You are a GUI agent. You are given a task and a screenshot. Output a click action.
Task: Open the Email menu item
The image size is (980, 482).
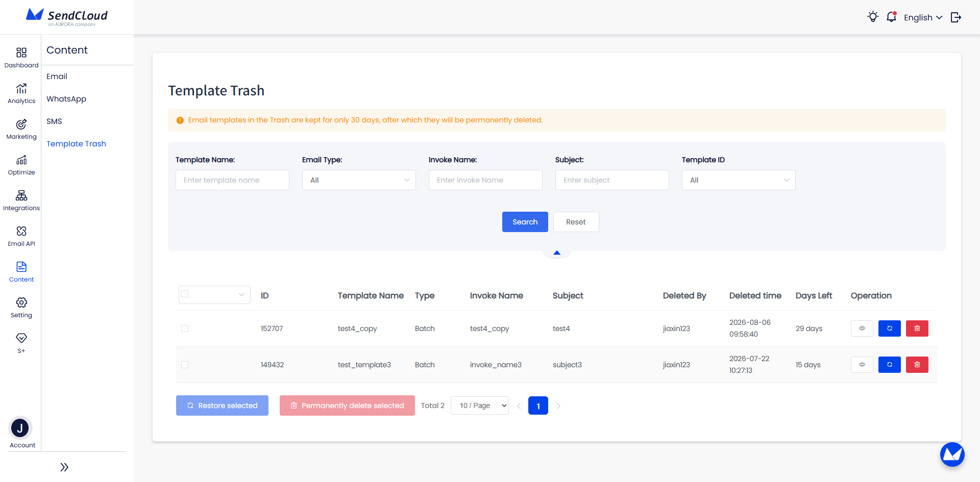click(x=57, y=77)
